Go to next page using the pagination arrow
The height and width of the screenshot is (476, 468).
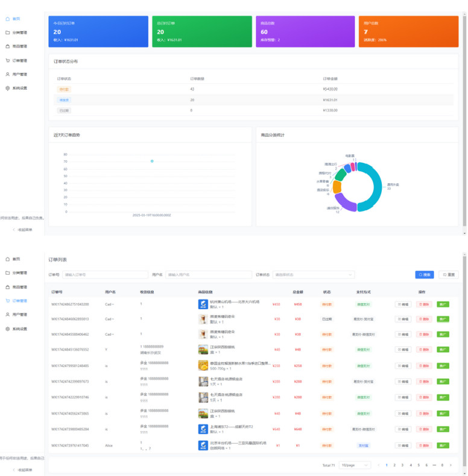pyautogui.click(x=450, y=465)
